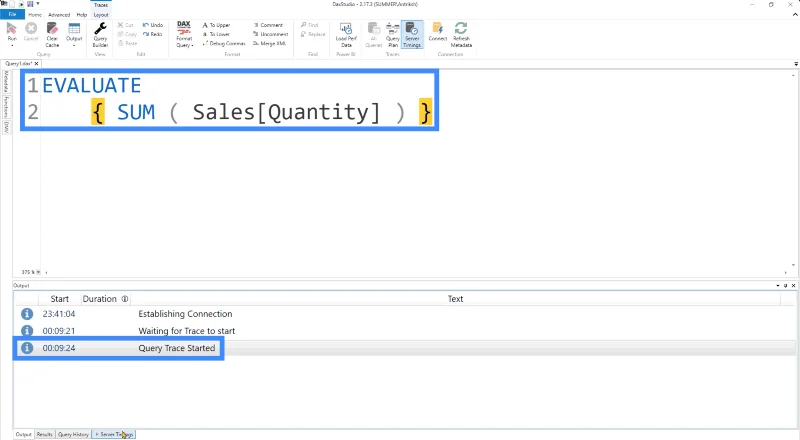Click Cut in Edit group

tap(126, 25)
